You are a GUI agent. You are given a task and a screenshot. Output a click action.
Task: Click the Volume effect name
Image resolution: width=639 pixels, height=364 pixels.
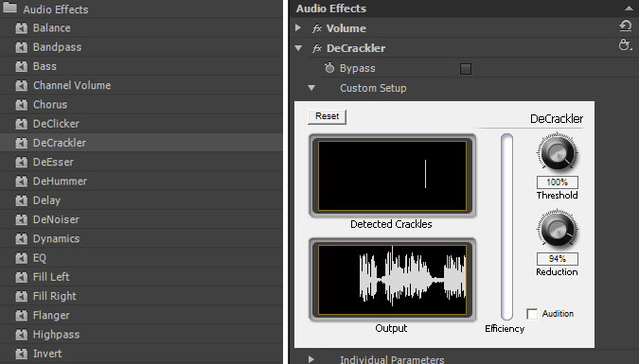[x=346, y=28]
